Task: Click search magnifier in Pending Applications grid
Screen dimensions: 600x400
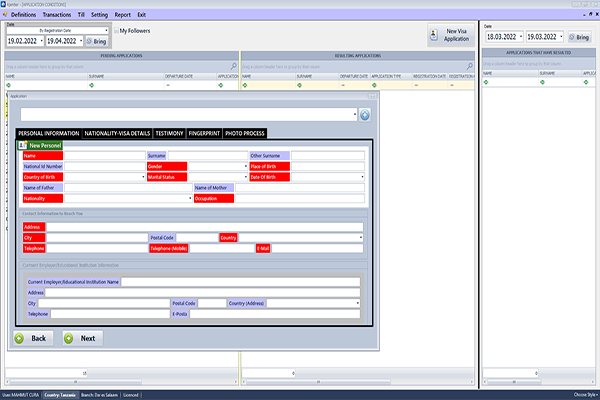Action: 234,66
